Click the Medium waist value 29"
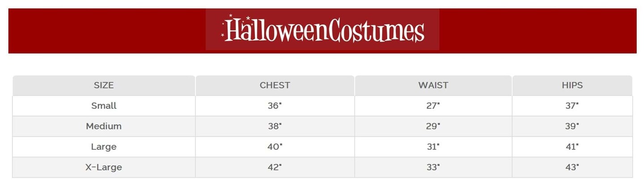Viewport: 644px width, 190px height. coord(433,126)
